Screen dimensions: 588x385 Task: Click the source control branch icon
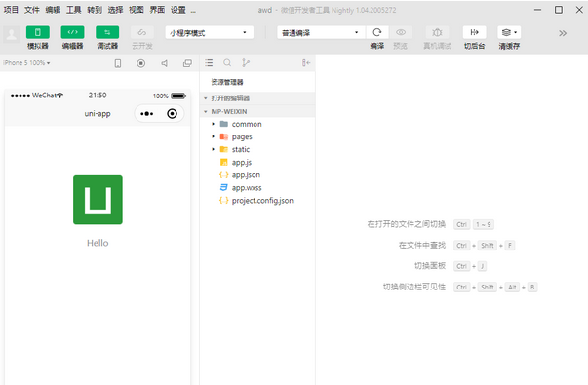(246, 63)
